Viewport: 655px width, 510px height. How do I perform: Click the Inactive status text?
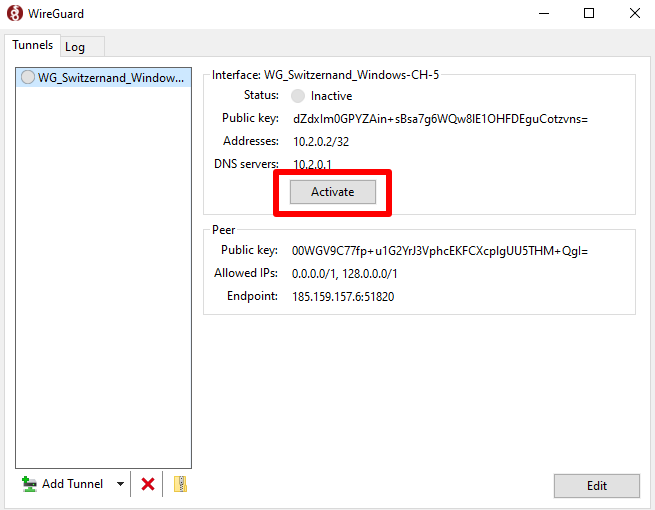click(x=331, y=96)
